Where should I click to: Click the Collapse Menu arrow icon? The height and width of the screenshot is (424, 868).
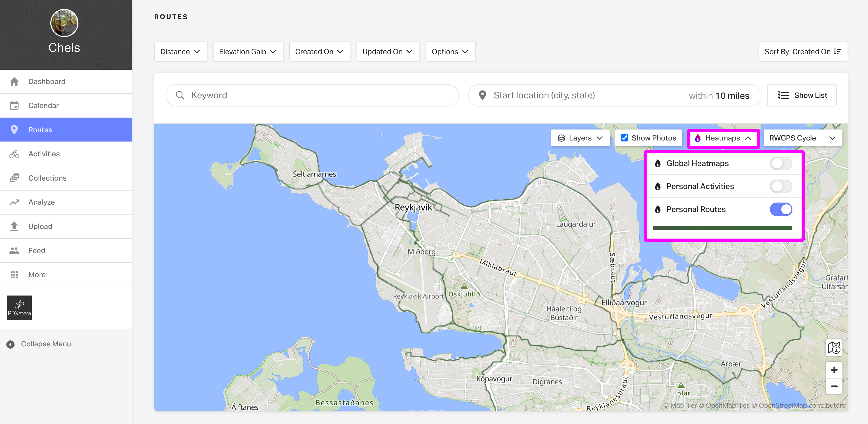point(10,344)
